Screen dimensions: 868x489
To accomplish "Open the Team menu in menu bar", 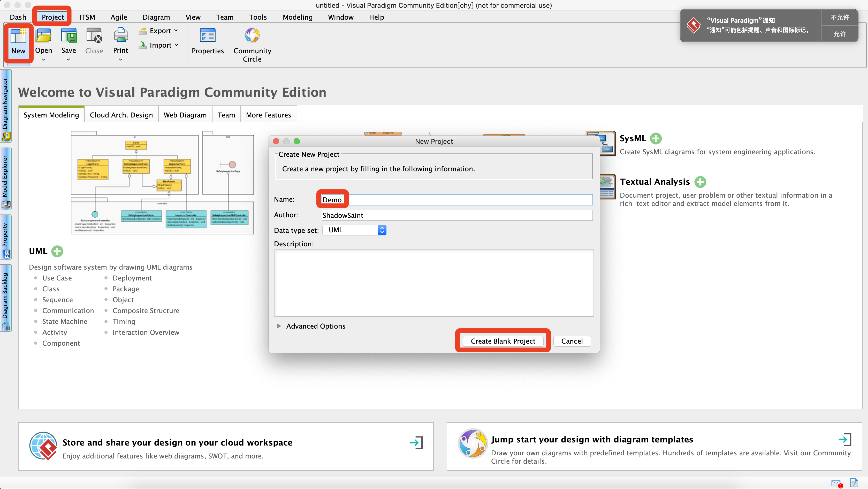I will pyautogui.click(x=224, y=17).
